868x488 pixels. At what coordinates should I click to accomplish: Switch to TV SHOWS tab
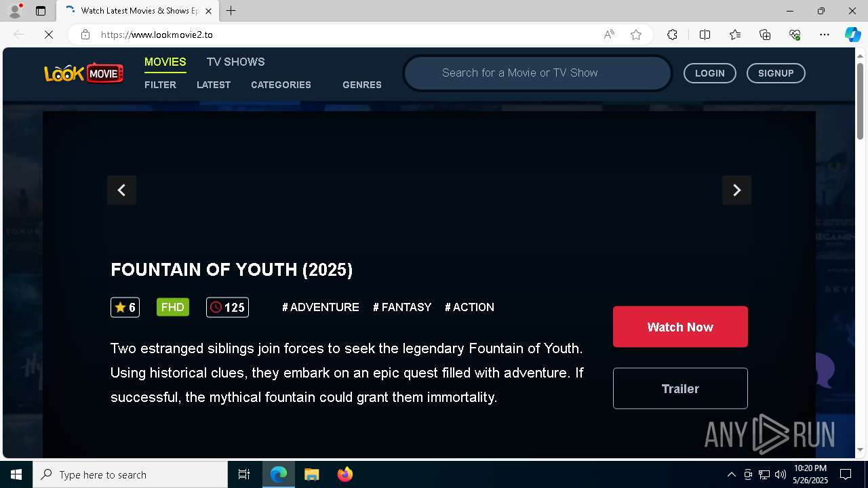[x=235, y=62]
